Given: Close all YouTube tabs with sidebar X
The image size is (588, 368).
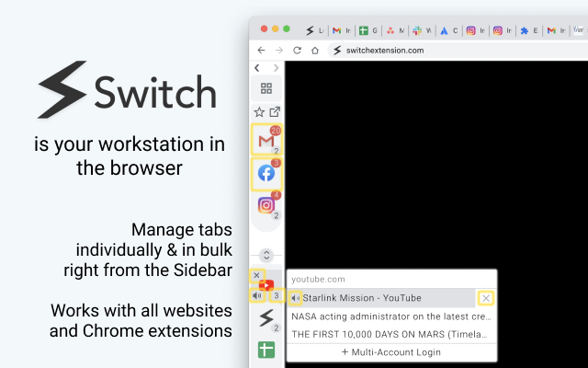Looking at the screenshot, I should [257, 275].
